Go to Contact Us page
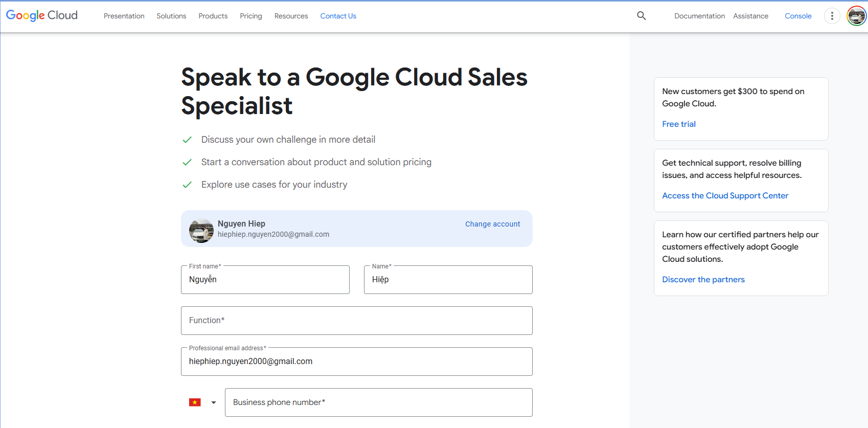Screen dimensions: 868x428 point(338,16)
